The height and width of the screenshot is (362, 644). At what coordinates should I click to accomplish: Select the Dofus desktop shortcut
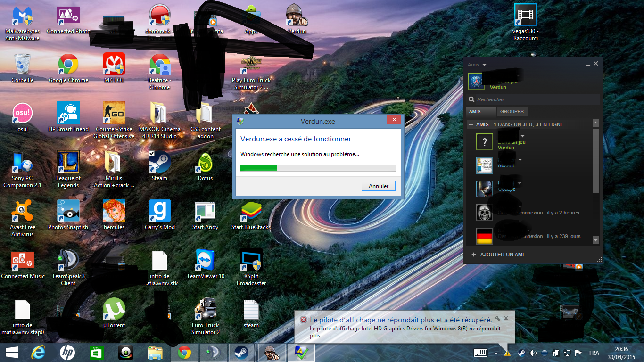pyautogui.click(x=206, y=166)
